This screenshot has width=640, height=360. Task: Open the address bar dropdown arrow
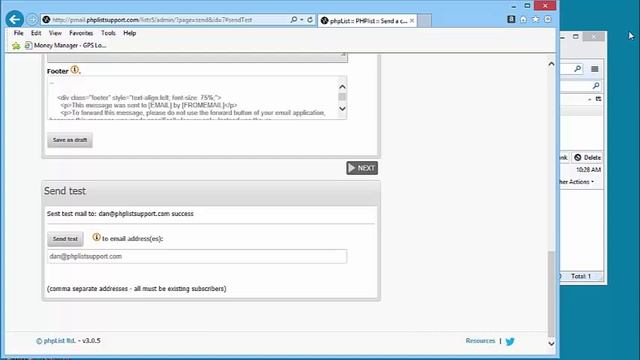pyautogui.click(x=302, y=19)
